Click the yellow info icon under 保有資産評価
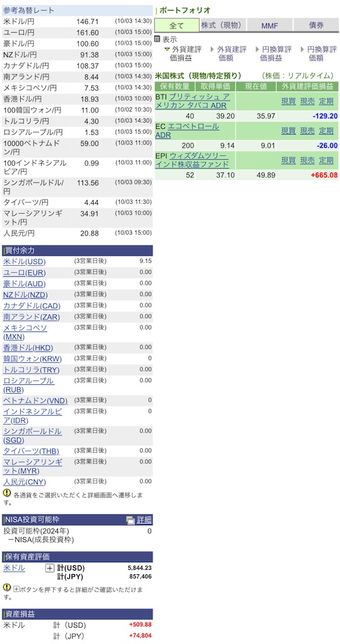The width and height of the screenshot is (340, 644). pyautogui.click(x=7, y=587)
